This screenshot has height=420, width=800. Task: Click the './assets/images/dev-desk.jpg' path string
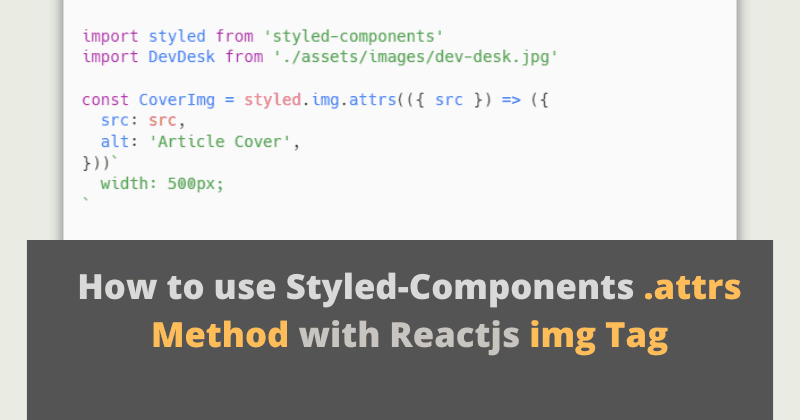(x=415, y=57)
